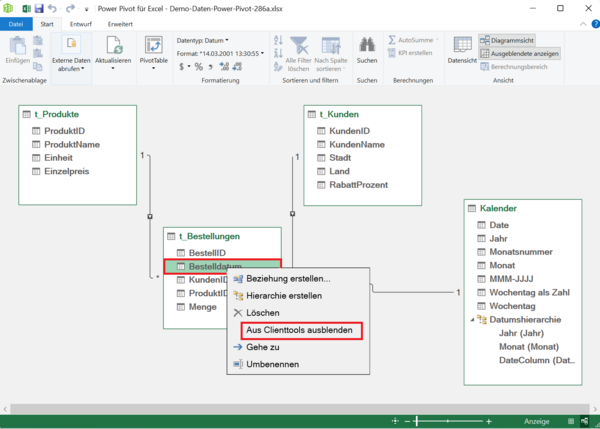Select 'Beziehung erstellen...' in context menu

point(288,279)
